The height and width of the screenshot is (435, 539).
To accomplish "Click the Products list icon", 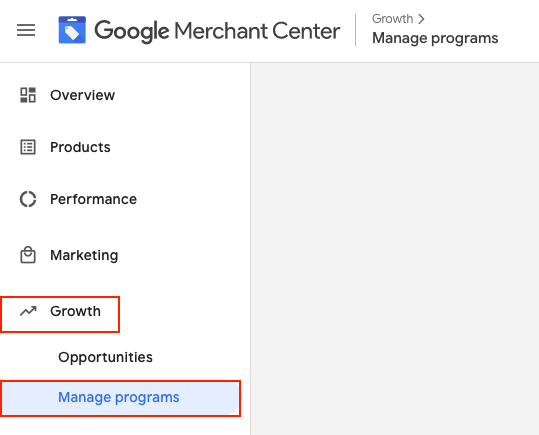I will [x=28, y=147].
